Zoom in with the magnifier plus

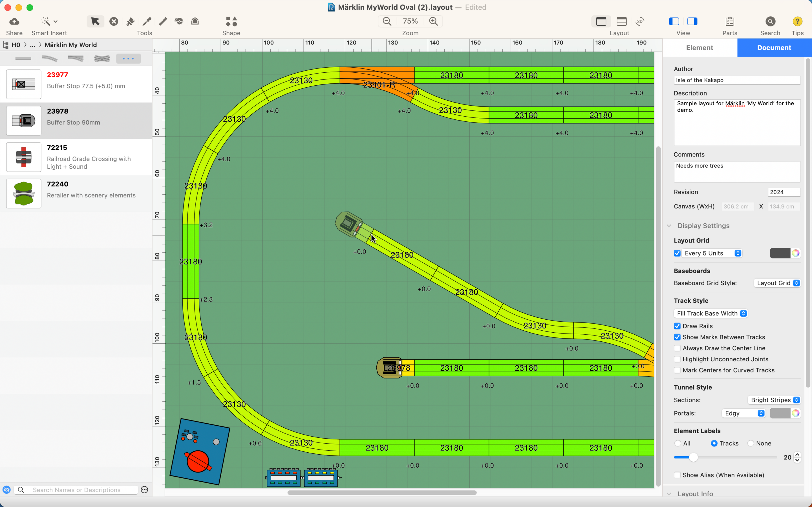pyautogui.click(x=434, y=21)
